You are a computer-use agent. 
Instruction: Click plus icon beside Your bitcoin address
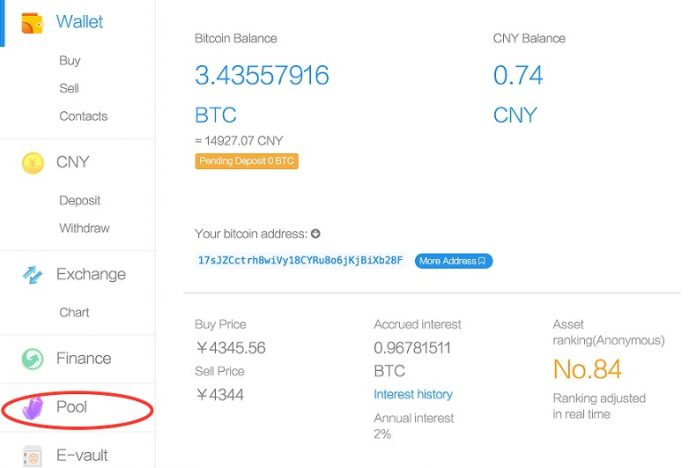(x=316, y=234)
